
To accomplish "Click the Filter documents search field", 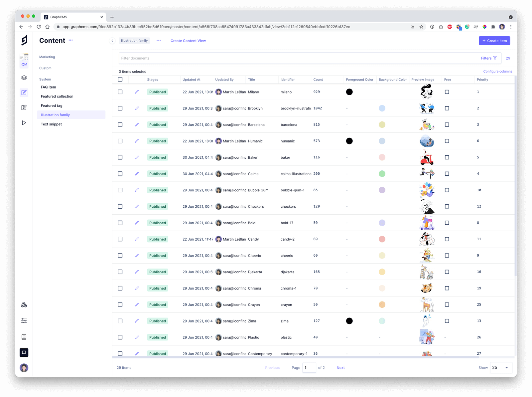I will coord(293,58).
